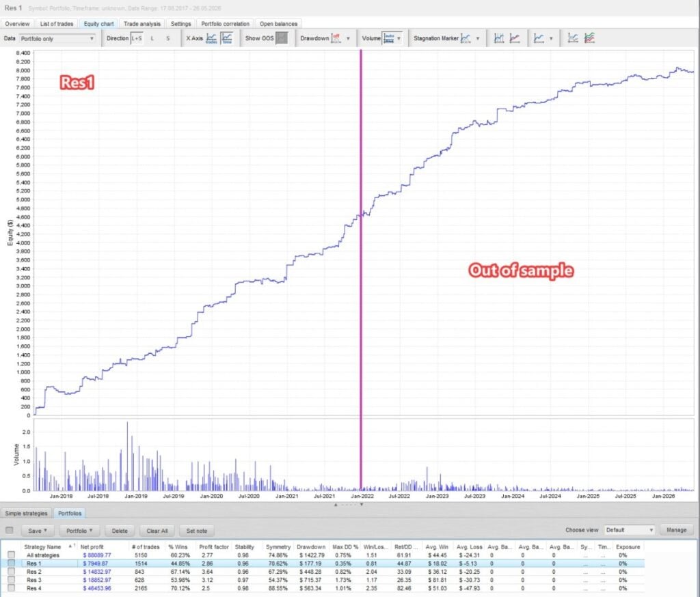Screen dimensions: 700x597
Task: Click the Manage button
Action: point(676,530)
